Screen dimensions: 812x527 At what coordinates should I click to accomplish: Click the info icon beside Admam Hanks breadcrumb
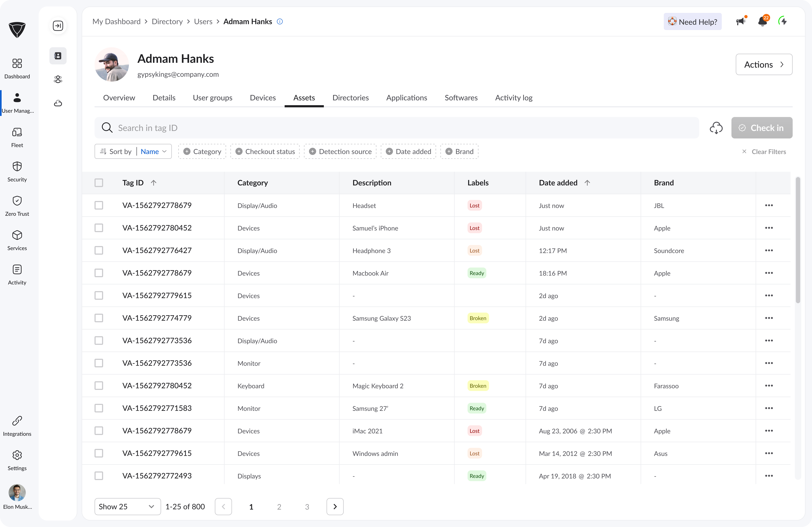point(280,21)
